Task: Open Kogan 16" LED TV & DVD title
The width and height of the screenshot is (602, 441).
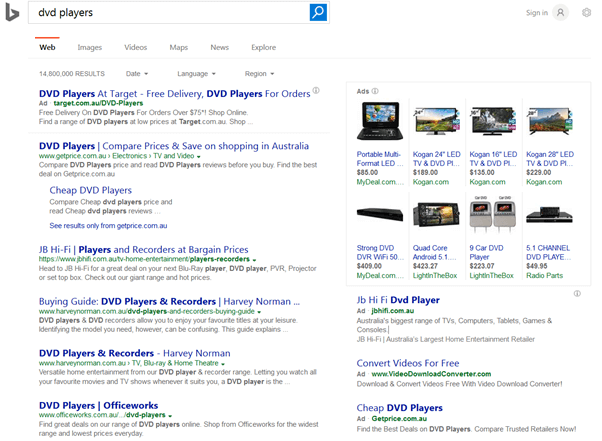Action: [x=493, y=159]
